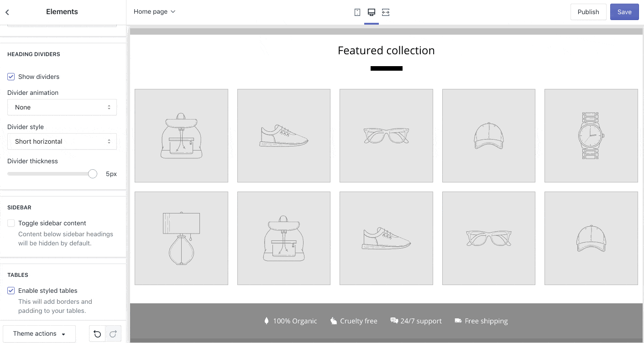Select the mobile preview icon
The image size is (644, 343).
357,12
